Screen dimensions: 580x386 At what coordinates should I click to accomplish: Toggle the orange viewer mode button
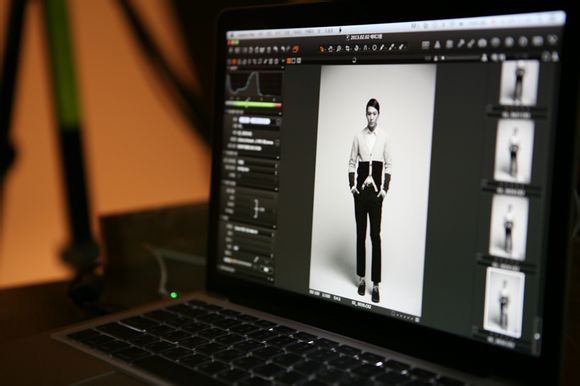point(289,60)
